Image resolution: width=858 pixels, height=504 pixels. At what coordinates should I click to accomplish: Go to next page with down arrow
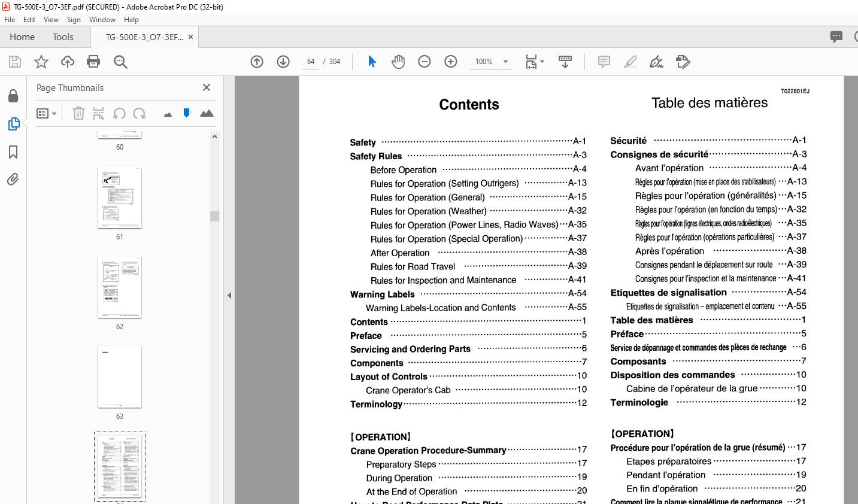[283, 62]
